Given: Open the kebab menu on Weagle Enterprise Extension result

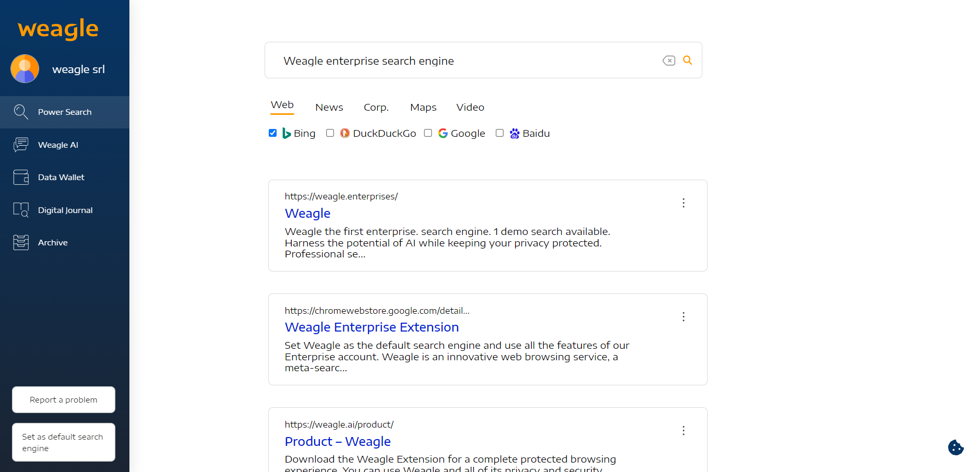Looking at the screenshot, I should [683, 317].
